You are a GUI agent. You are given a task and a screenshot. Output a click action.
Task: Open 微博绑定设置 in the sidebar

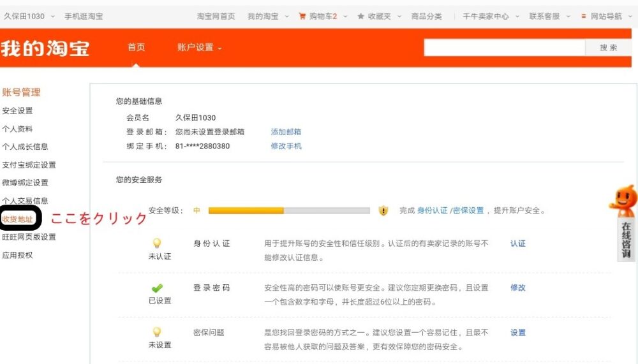(26, 182)
